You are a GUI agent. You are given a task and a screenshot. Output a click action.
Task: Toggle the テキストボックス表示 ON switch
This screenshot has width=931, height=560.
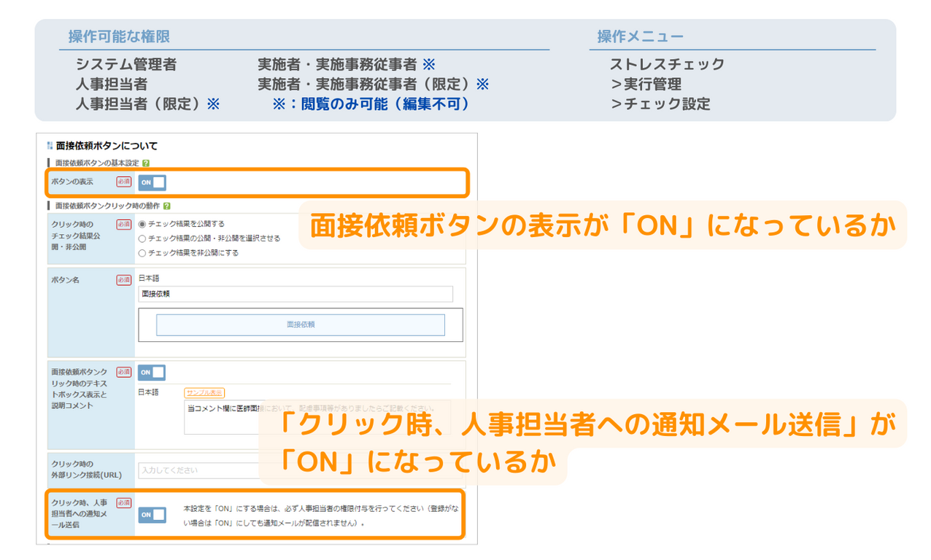coord(152,373)
